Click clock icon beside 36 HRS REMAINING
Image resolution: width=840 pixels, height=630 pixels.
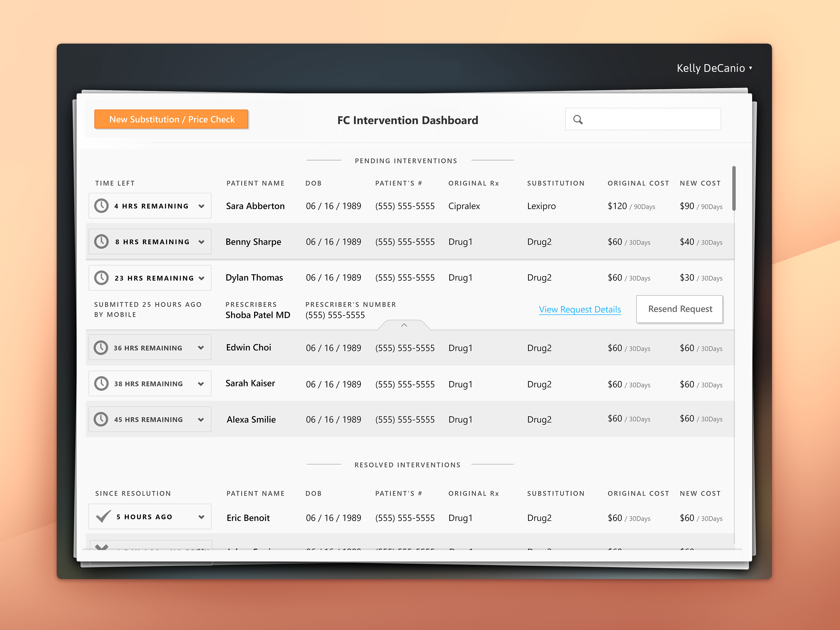coord(101,348)
